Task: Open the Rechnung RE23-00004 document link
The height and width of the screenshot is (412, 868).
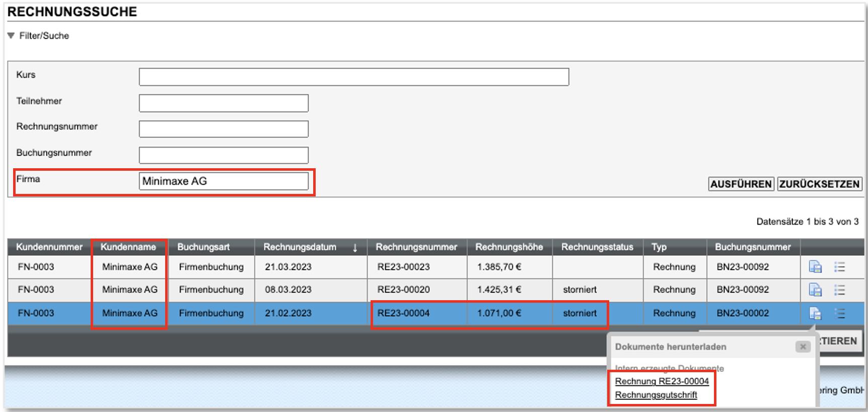Action: pyautogui.click(x=662, y=381)
